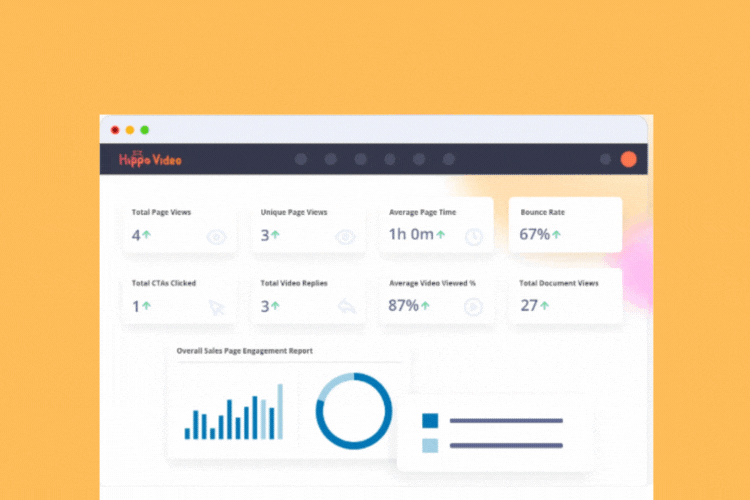Click the green arrow next to 87%

click(425, 305)
